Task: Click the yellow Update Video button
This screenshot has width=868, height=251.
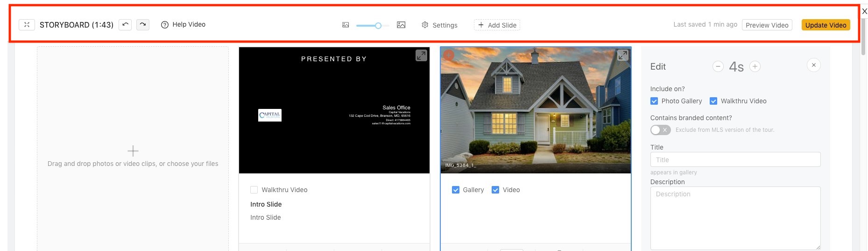Action: tap(826, 25)
